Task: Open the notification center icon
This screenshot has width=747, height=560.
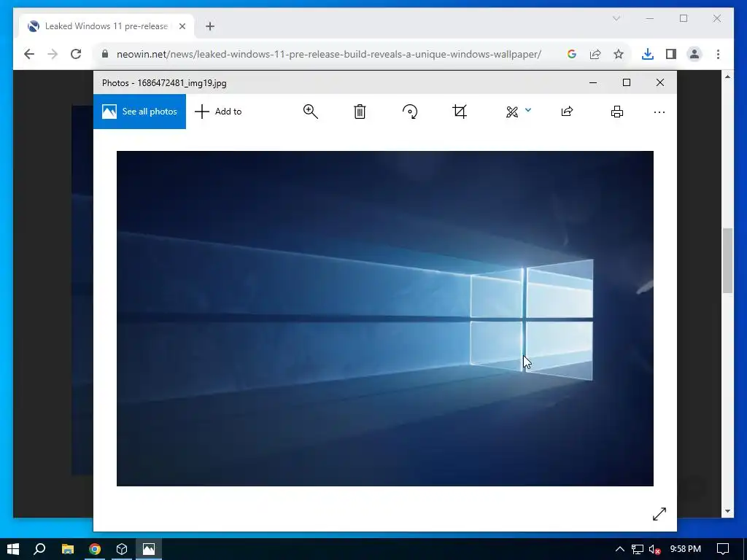Action: pos(723,549)
